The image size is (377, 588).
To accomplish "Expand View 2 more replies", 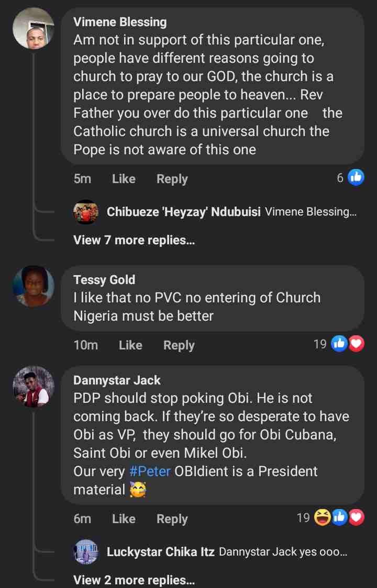I will click(x=134, y=580).
